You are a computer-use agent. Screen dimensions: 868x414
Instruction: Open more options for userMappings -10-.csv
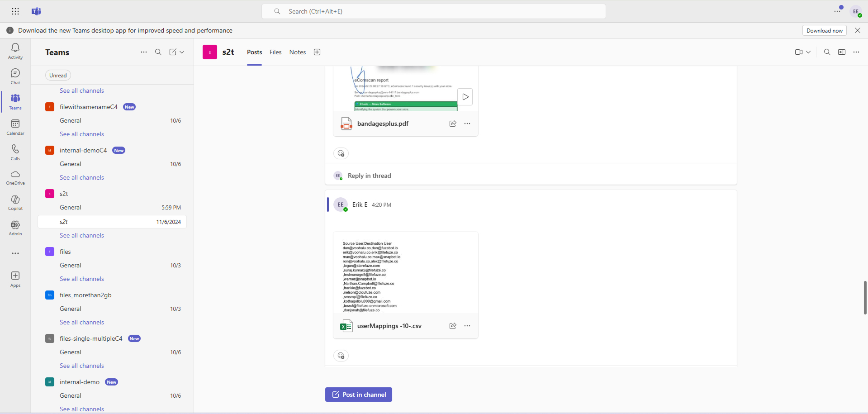(x=467, y=326)
